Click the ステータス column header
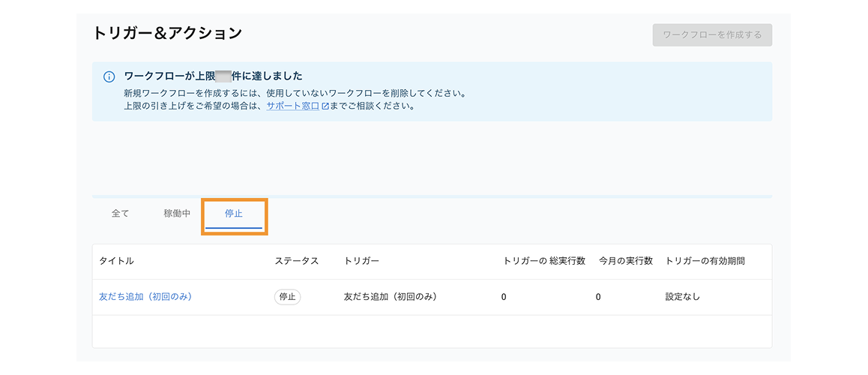The width and height of the screenshot is (868, 375). click(297, 261)
